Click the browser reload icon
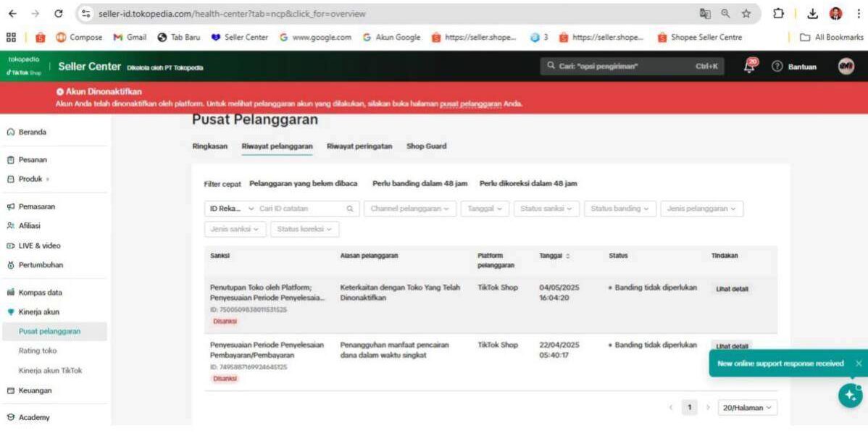Viewport: 868px width, 436px height. (x=58, y=14)
